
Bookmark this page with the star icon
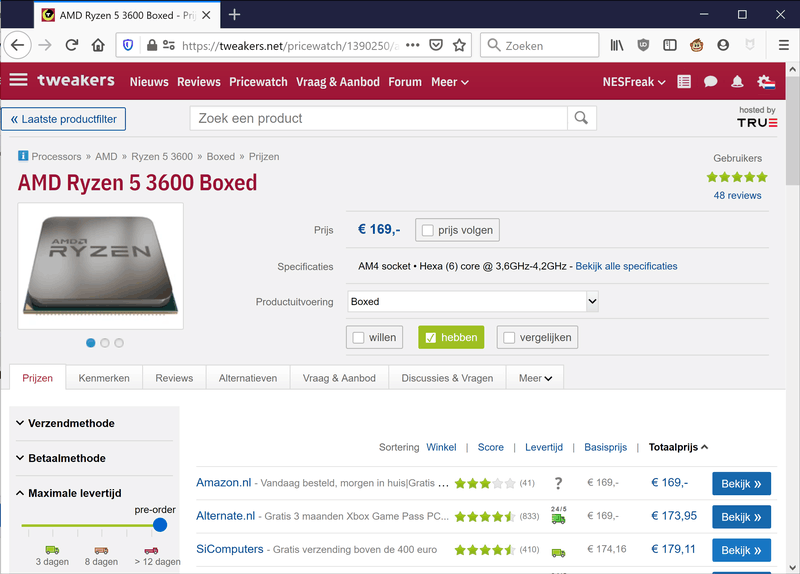pos(459,45)
